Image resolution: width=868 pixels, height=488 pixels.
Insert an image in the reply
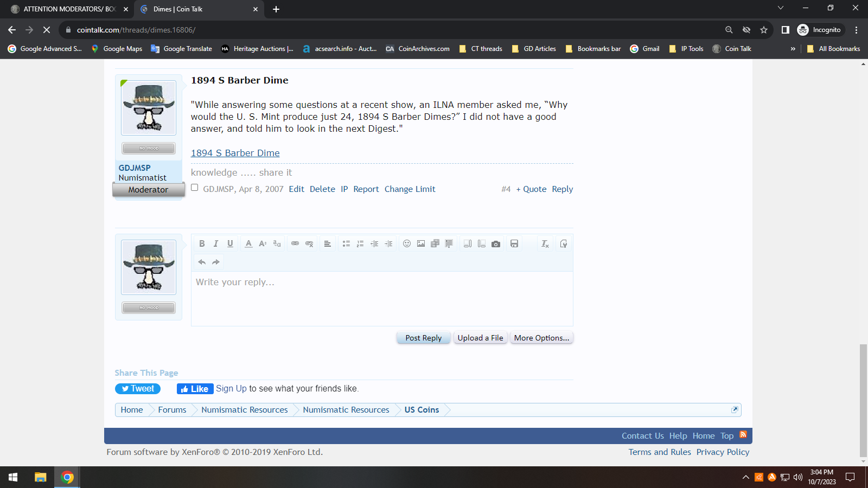click(x=421, y=244)
